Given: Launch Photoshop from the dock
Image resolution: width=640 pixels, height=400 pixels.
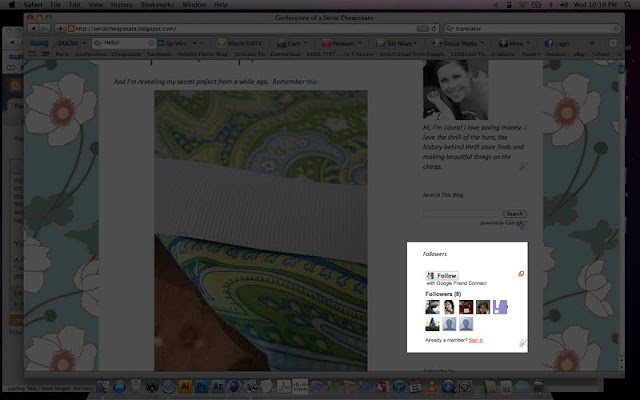Looking at the screenshot, I should [202, 386].
